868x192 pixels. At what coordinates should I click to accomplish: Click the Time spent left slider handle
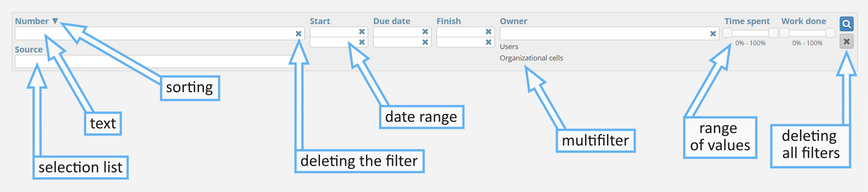(727, 33)
